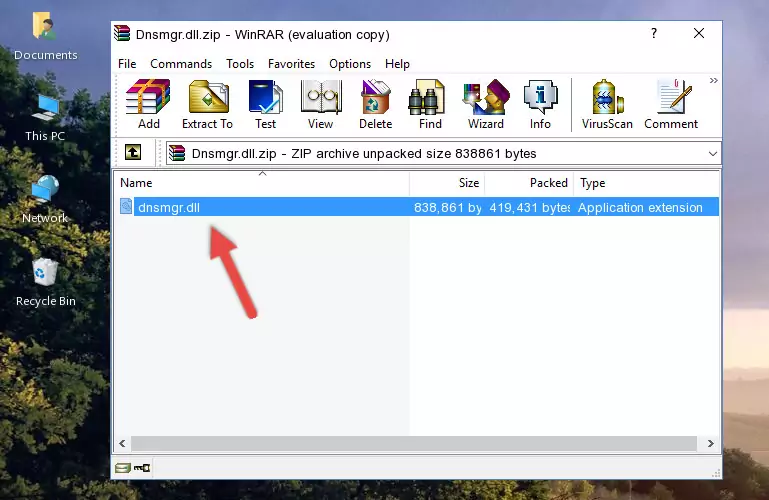Viewport: 769px width, 500px height.
Task: Click the left arrow of horizontal scrollbar
Action: pyautogui.click(x=123, y=444)
